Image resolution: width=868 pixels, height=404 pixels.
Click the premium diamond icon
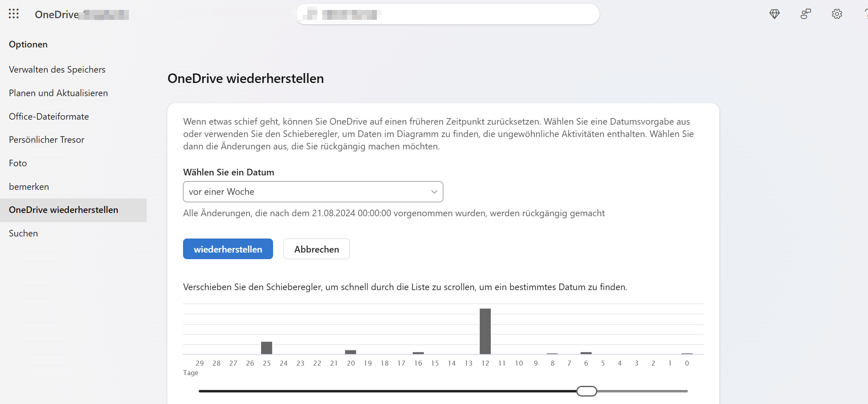click(775, 14)
